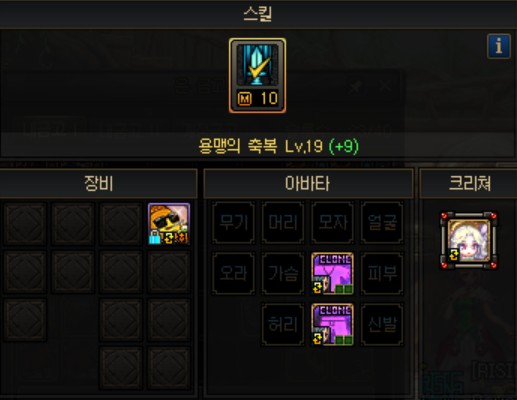The height and width of the screenshot is (400, 517).
Task: Select the 장비 panel header
Action: click(98, 183)
